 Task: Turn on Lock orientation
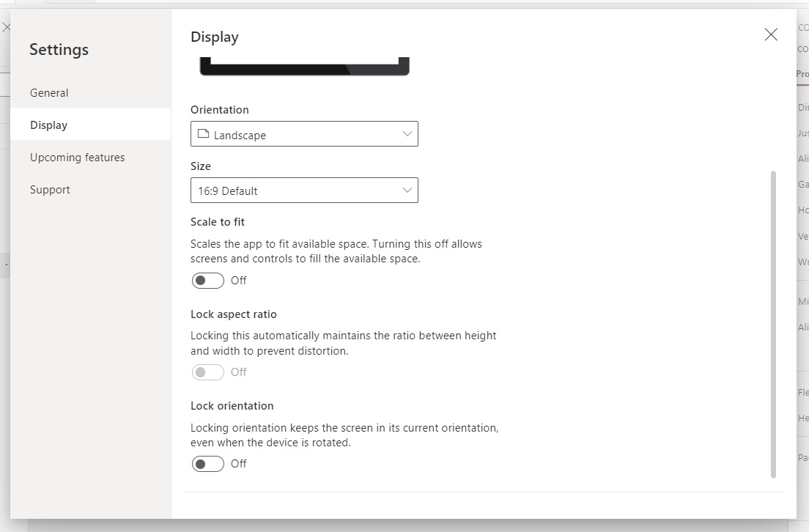tap(207, 463)
